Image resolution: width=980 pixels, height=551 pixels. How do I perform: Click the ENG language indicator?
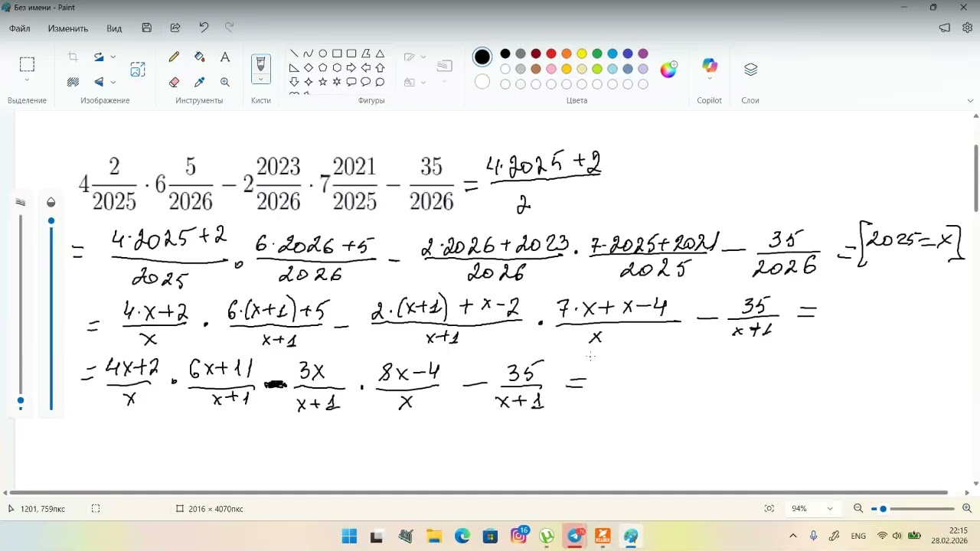tap(858, 536)
